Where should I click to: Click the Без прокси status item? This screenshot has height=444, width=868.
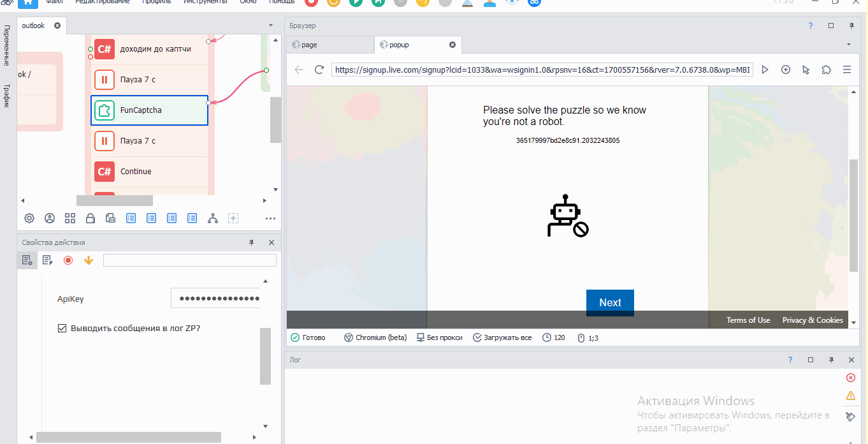click(x=439, y=337)
